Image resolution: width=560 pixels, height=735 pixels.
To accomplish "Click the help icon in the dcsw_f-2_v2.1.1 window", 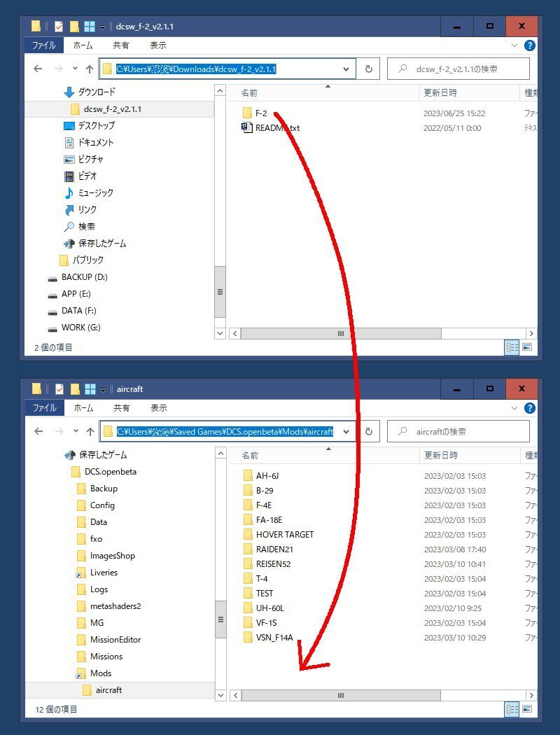I will click(x=530, y=45).
